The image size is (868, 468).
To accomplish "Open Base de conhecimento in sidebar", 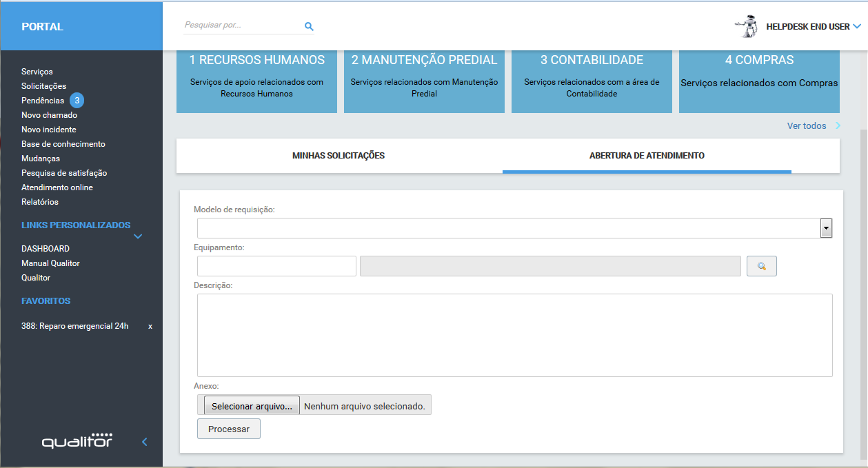I will 63,144.
